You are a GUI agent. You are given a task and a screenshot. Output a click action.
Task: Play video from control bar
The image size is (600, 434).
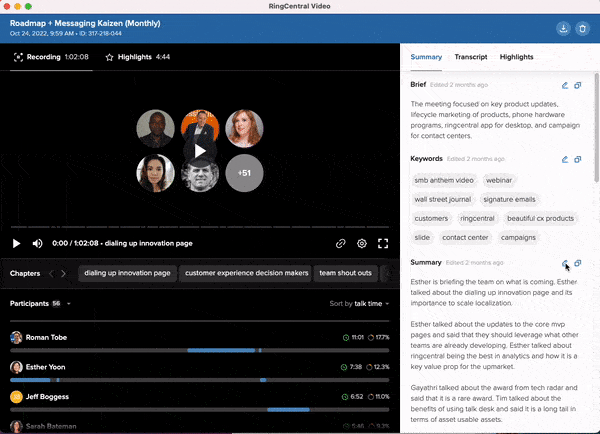(16, 243)
